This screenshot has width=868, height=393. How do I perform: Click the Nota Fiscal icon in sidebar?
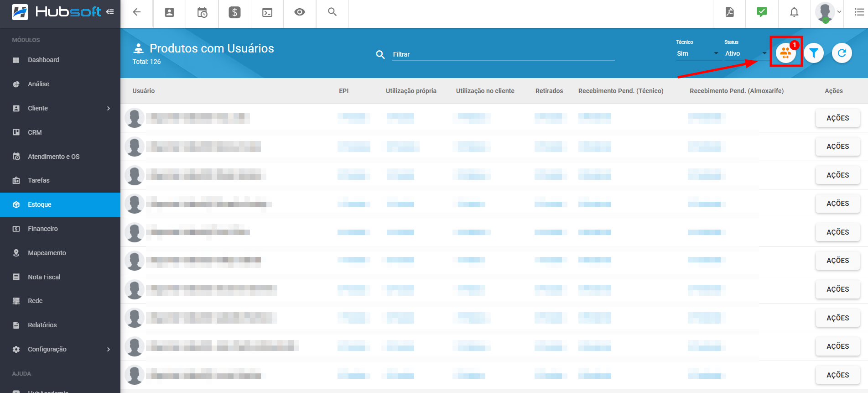coord(16,277)
